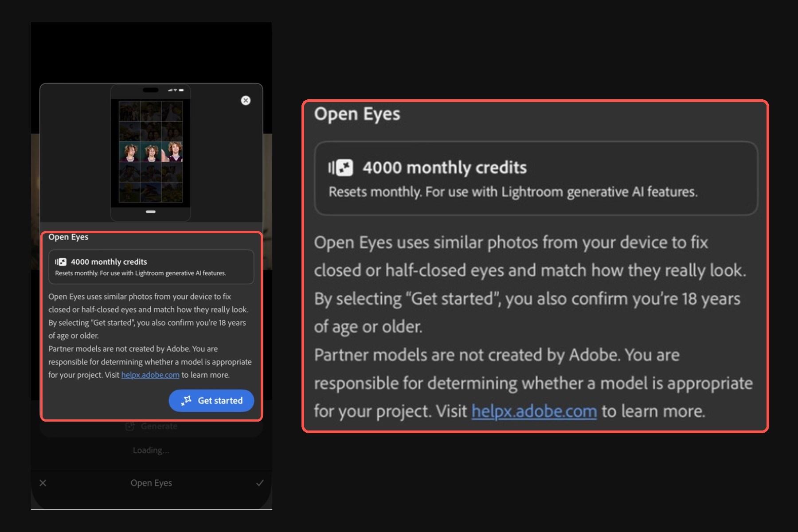Screen dimensions: 798x532
Task: Click '4000 monthly credits' text in phone dialog
Action: 109,262
